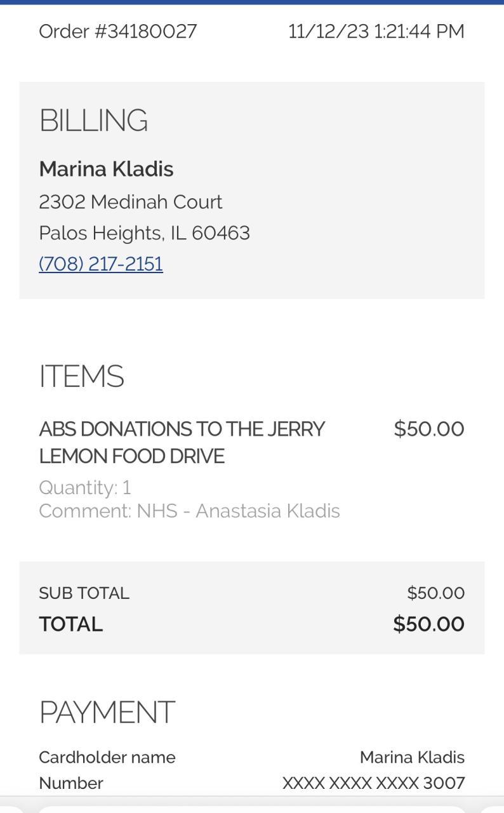Click the order date and time stamp

(x=376, y=31)
